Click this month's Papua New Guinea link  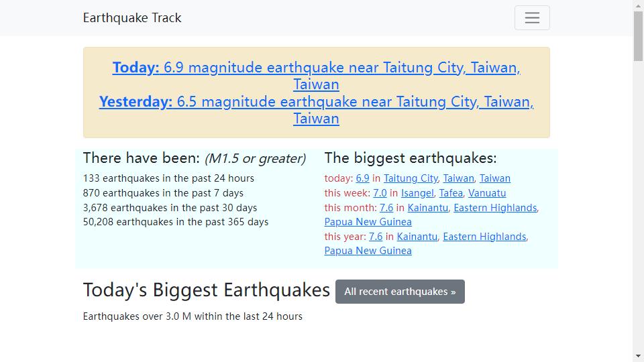368,222
